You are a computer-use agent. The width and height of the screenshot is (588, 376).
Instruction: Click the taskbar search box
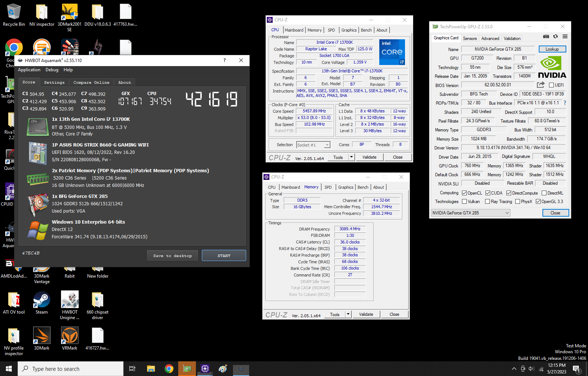tap(71, 369)
